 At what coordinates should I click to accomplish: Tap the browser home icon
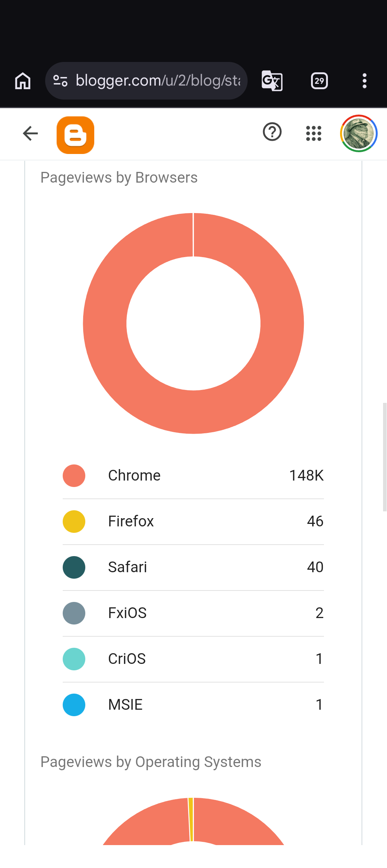pyautogui.click(x=23, y=81)
